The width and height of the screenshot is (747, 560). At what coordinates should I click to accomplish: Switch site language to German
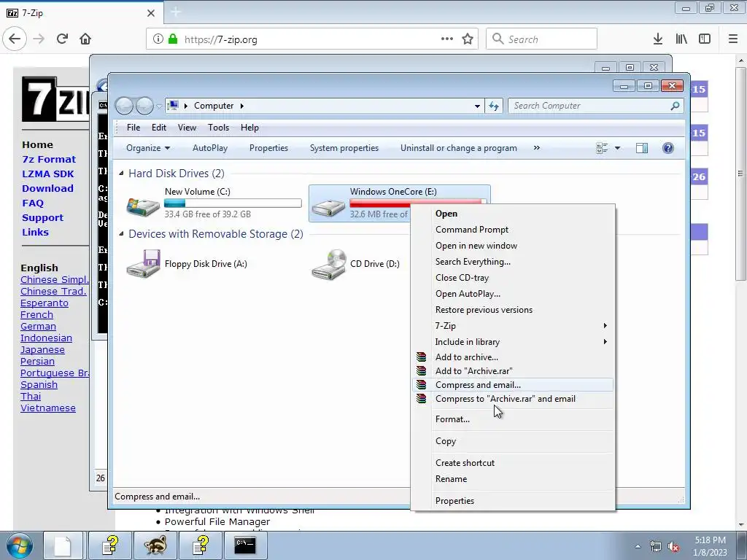[x=38, y=327]
